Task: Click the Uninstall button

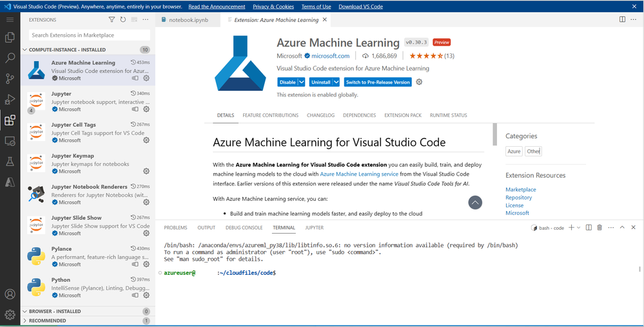Action: pos(321,82)
